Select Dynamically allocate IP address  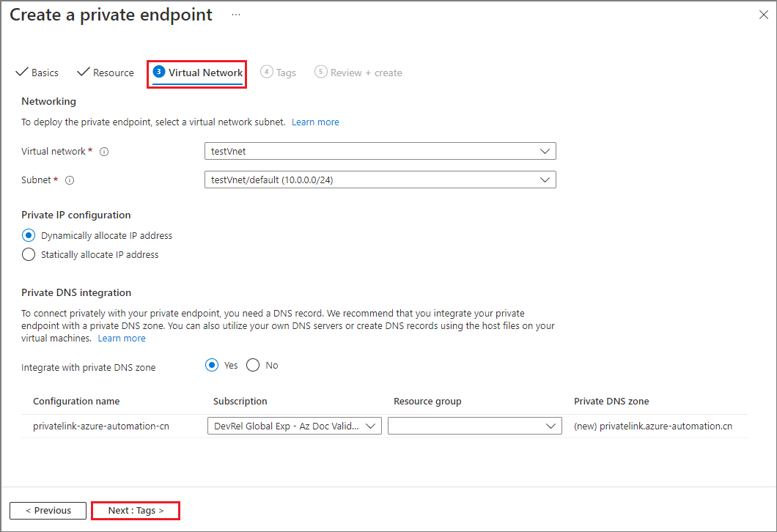click(29, 235)
